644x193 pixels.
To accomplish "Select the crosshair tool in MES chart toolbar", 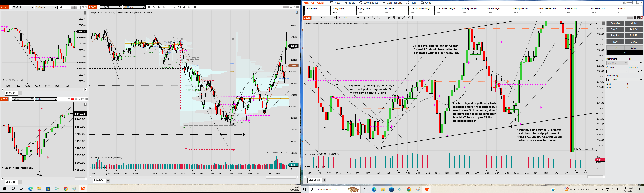I will [x=384, y=18].
